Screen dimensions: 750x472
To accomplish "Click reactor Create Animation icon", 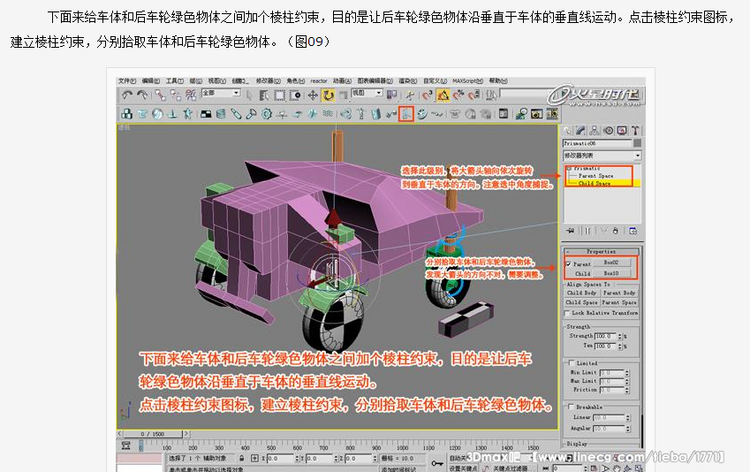I will (x=552, y=114).
